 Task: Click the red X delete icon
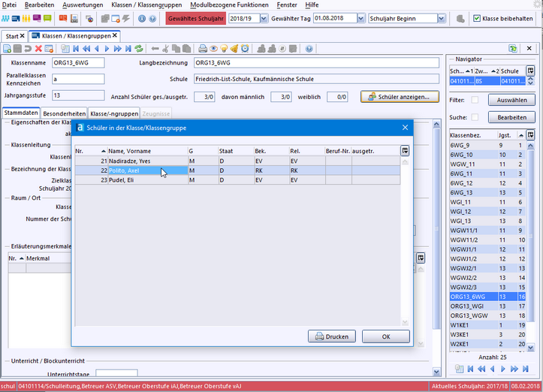tap(39, 49)
